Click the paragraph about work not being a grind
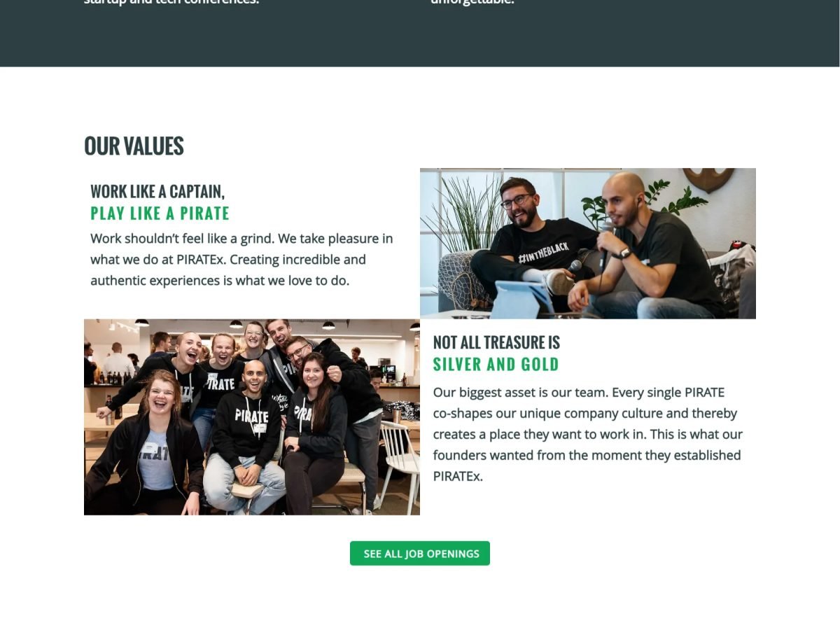Screen dimensions: 840x630 pos(241,260)
